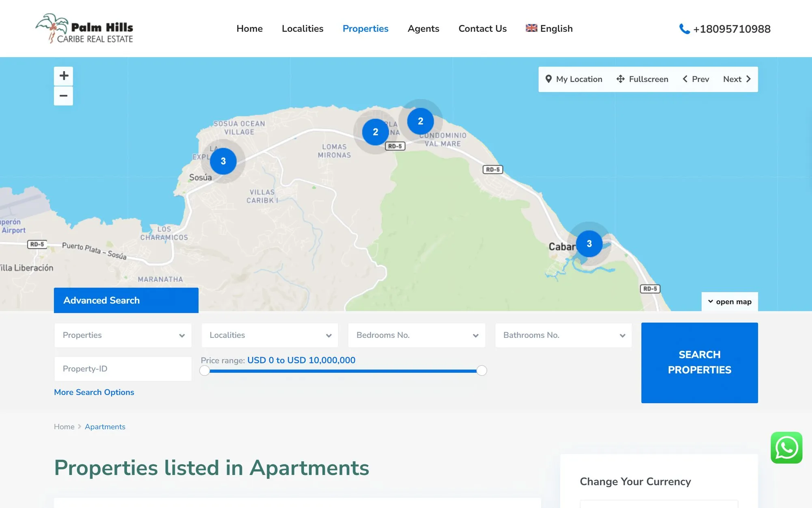Open the Agents menu item

click(x=423, y=28)
